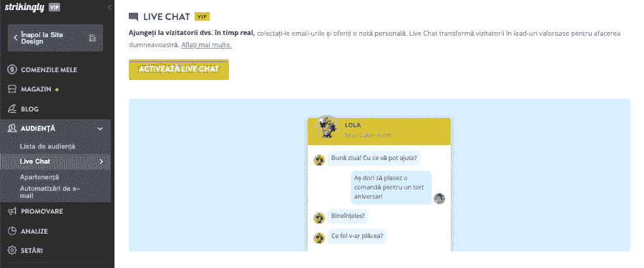The width and height of the screenshot is (644, 268).
Task: Expand the Live Chat submenu arrow
Action: (x=102, y=162)
